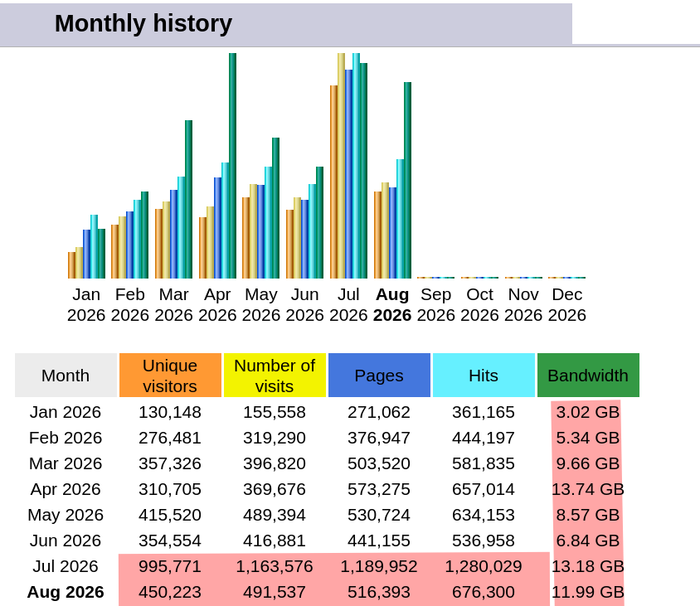The image size is (700, 606).
Task: Click the 357,326 unique visitors cell
Action: pos(170,463)
